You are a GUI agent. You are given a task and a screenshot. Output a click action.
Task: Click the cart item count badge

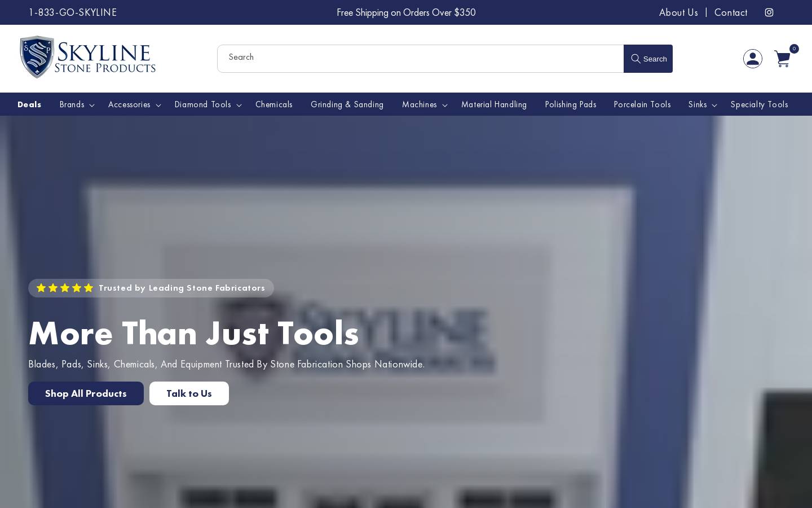(x=794, y=49)
